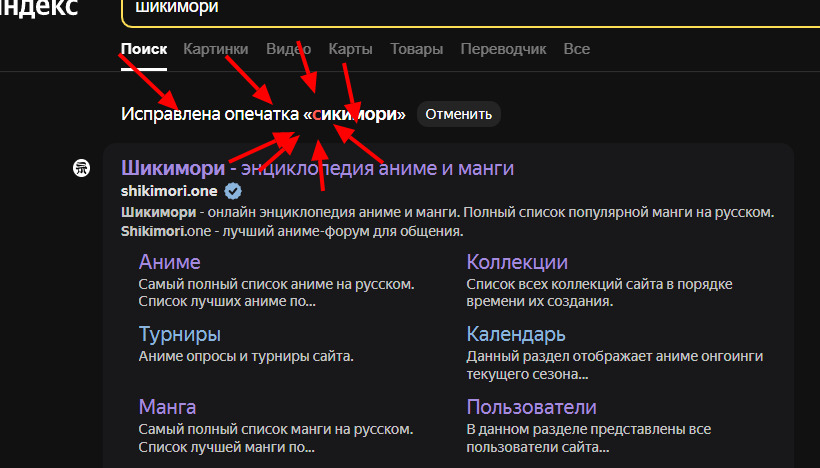Open the Турниры sitelink
The width and height of the screenshot is (820, 468).
[179, 334]
